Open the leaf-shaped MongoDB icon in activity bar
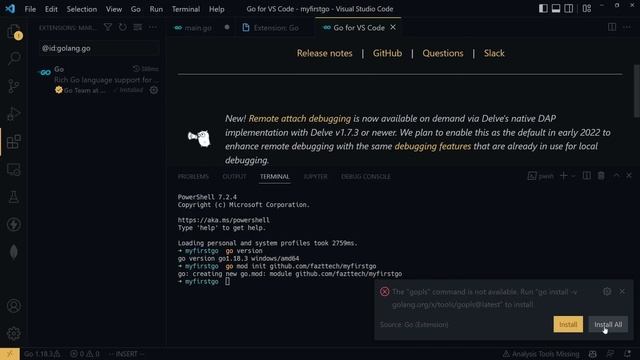 (14, 252)
